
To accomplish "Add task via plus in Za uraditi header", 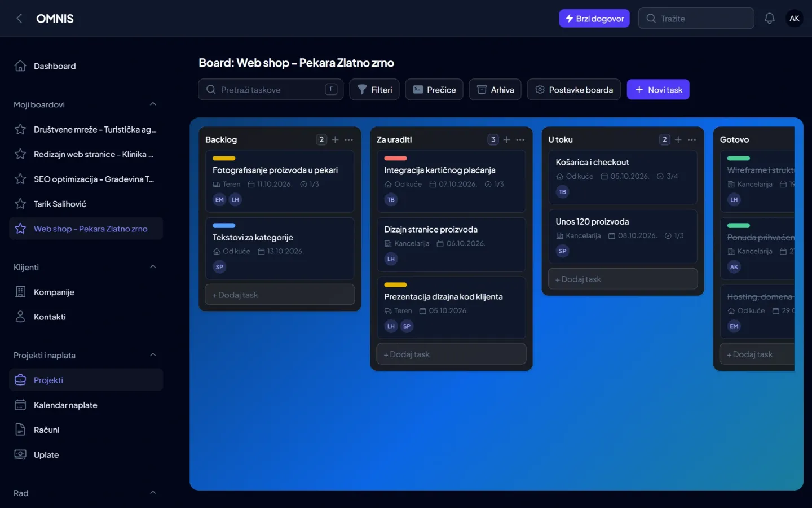I will pyautogui.click(x=506, y=139).
